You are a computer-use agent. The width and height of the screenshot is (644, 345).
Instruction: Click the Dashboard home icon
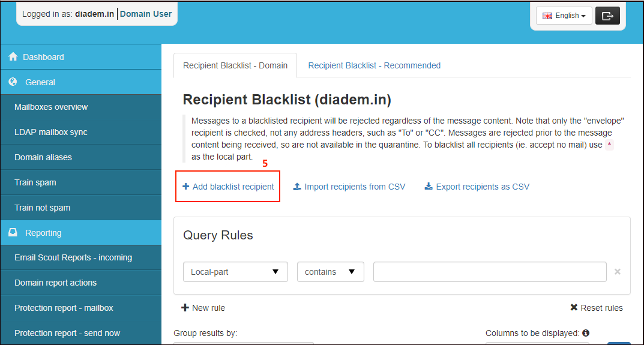[x=13, y=57]
